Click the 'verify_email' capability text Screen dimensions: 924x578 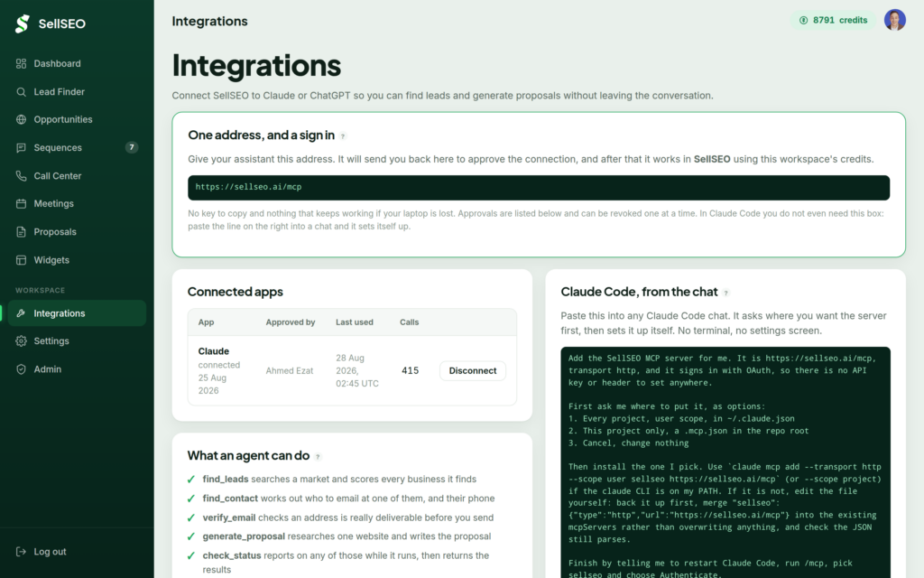pos(229,517)
